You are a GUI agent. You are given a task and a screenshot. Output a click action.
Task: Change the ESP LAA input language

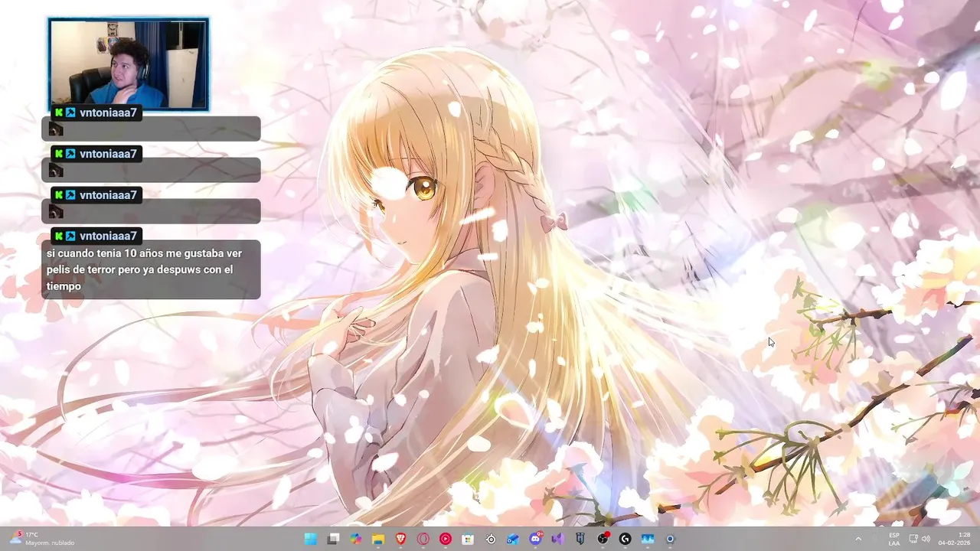tap(894, 539)
